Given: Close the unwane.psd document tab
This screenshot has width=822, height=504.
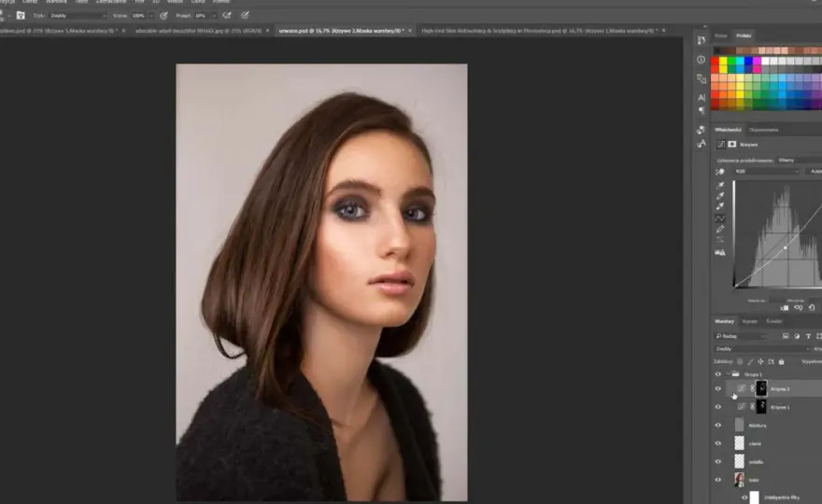Looking at the screenshot, I should [x=410, y=31].
